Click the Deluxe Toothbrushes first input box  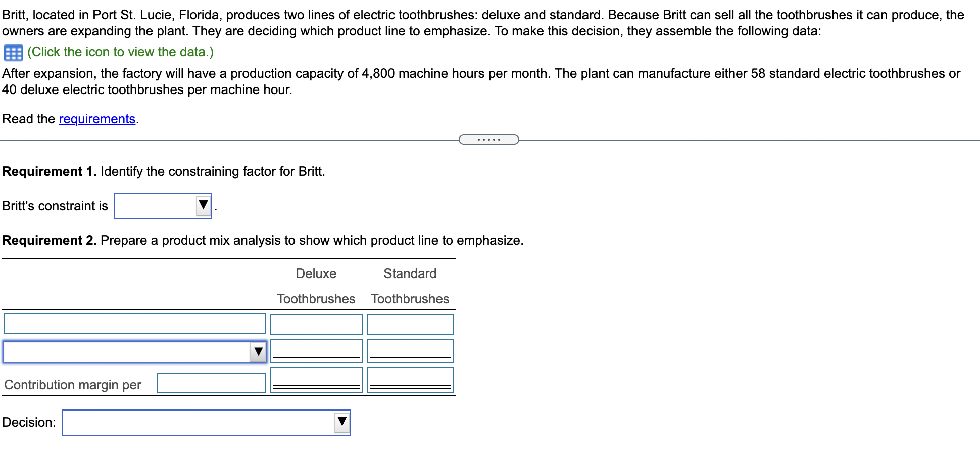coord(315,324)
